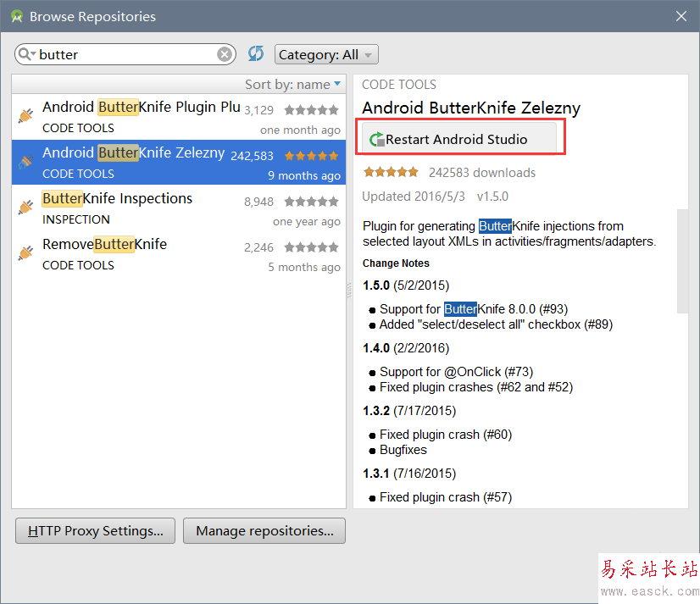Click Manage repositories button
The width and height of the screenshot is (700, 604).
(x=264, y=531)
